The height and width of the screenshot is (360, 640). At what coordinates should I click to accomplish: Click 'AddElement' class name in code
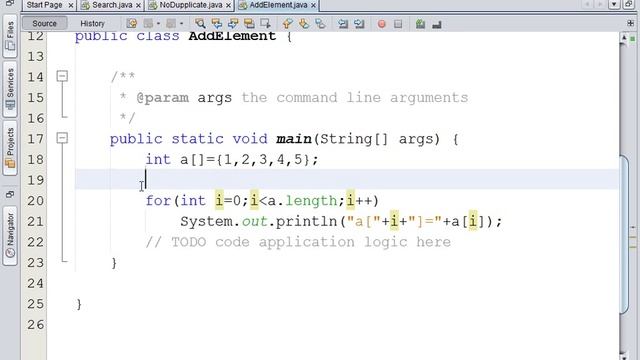[x=232, y=36]
